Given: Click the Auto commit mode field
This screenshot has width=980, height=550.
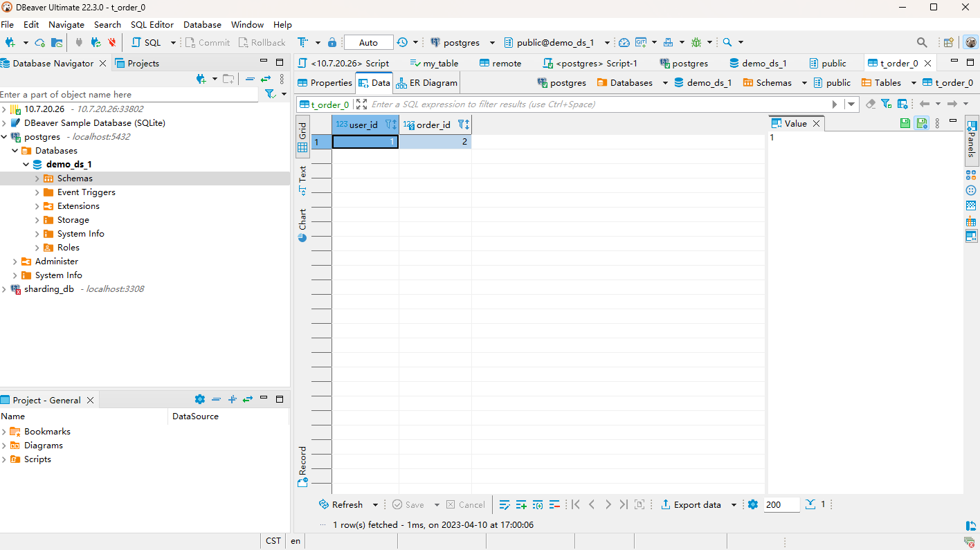Looking at the screenshot, I should point(368,42).
